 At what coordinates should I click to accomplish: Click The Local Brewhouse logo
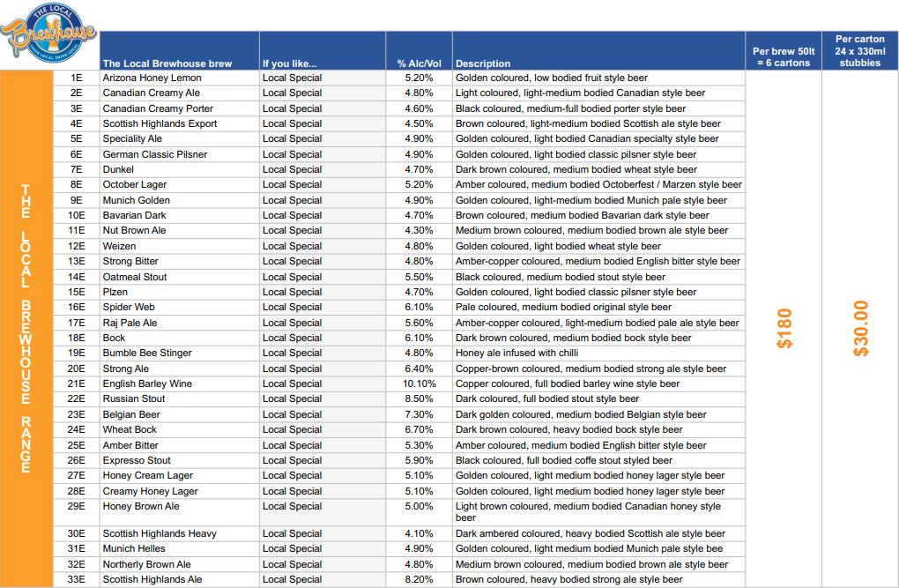pos(48,33)
